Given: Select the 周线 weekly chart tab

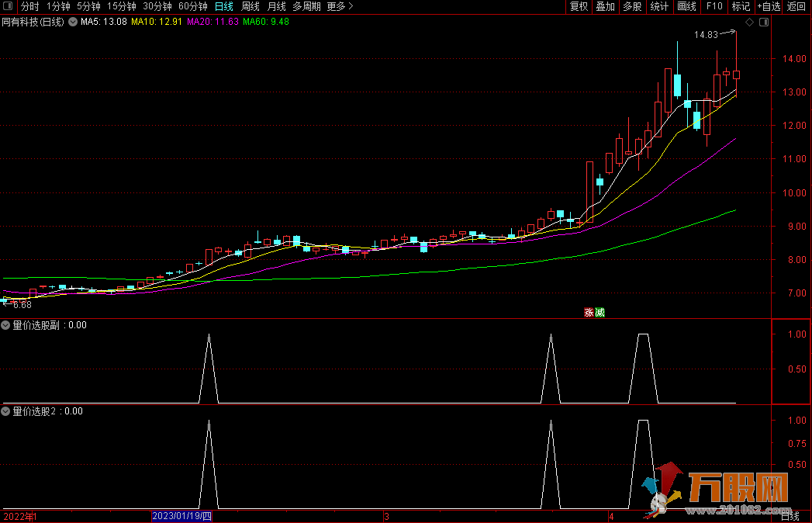Looking at the screenshot, I should 251,6.
